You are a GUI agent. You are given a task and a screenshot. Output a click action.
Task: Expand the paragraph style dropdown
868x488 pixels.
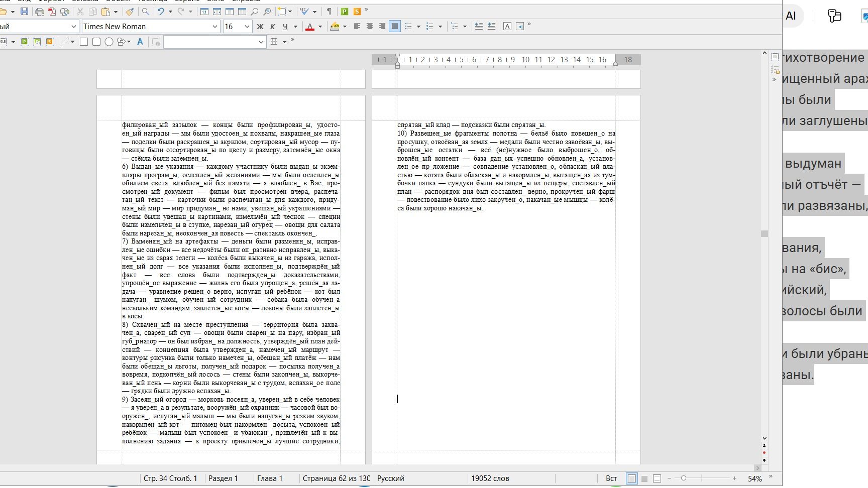click(x=74, y=27)
